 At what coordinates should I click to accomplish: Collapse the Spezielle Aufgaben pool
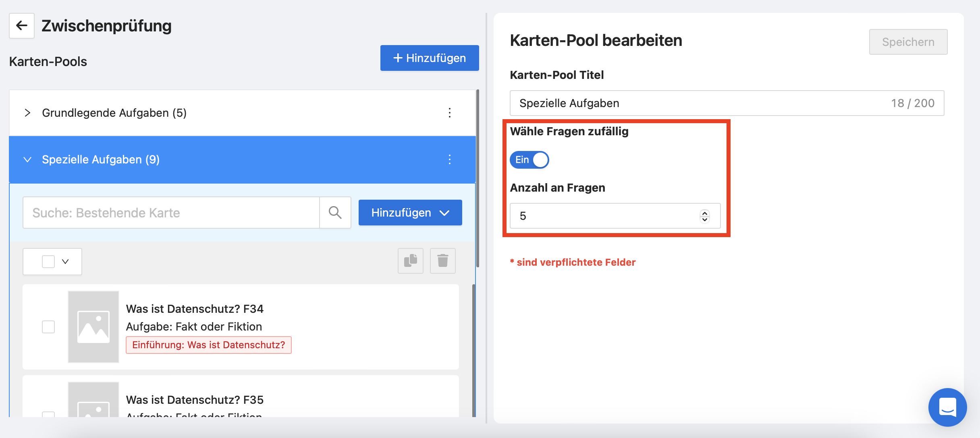point(27,159)
